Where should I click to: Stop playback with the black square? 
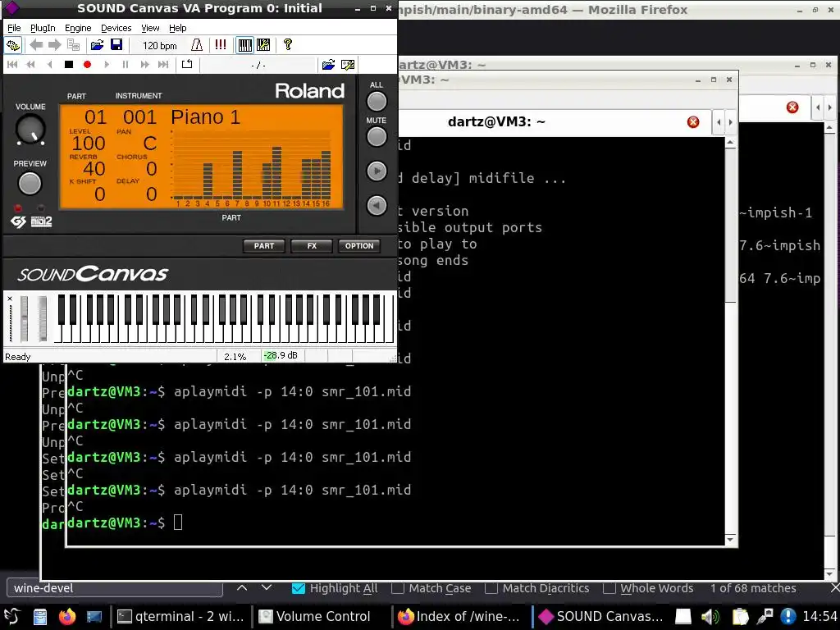click(69, 65)
